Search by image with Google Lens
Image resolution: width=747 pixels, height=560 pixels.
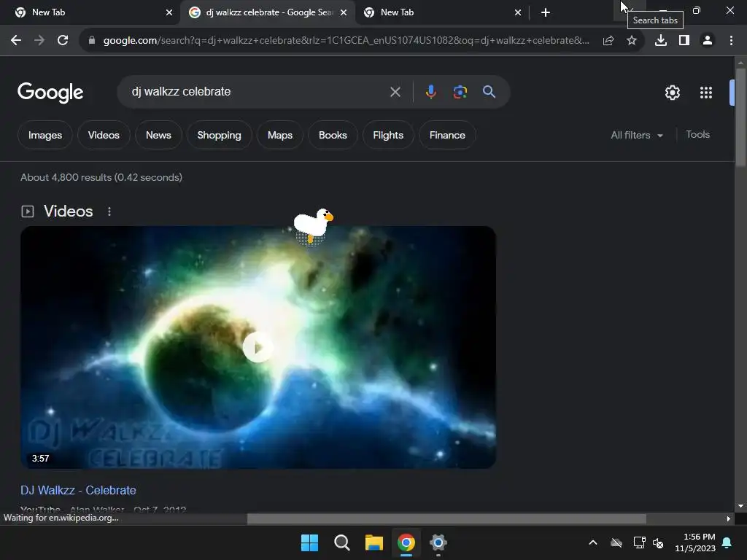coord(460,92)
